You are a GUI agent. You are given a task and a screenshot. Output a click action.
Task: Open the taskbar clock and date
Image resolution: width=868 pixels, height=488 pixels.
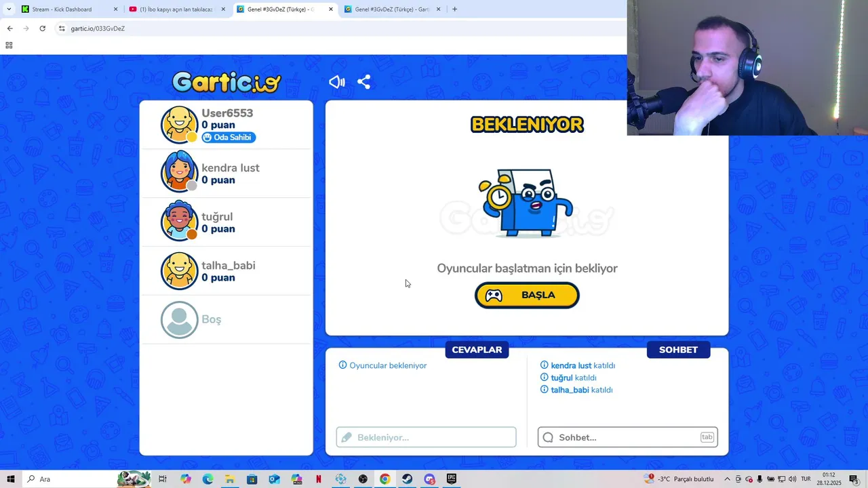pos(829,479)
